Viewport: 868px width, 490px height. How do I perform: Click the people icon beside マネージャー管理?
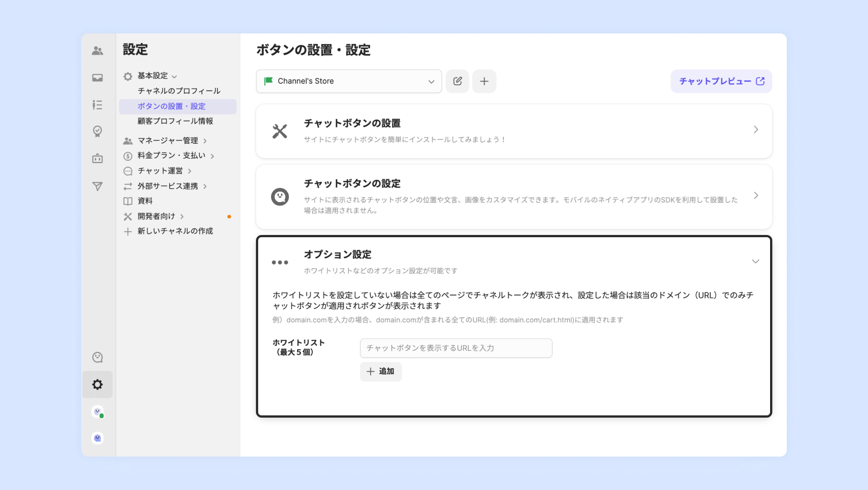pos(128,141)
